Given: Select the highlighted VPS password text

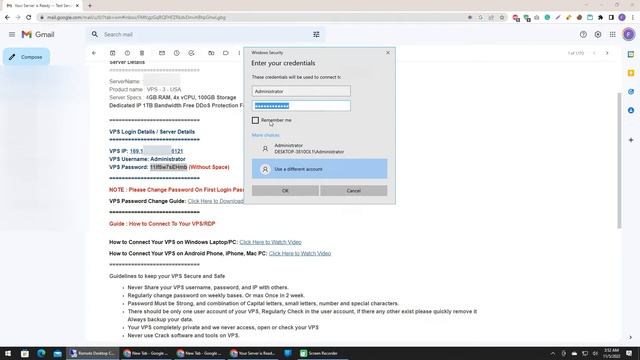Looking at the screenshot, I should point(169,167).
